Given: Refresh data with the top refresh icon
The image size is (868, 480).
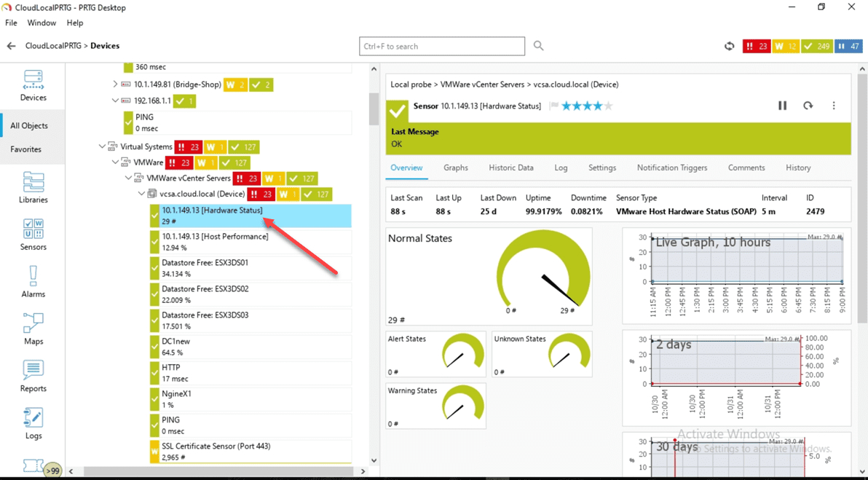Looking at the screenshot, I should 730,47.
